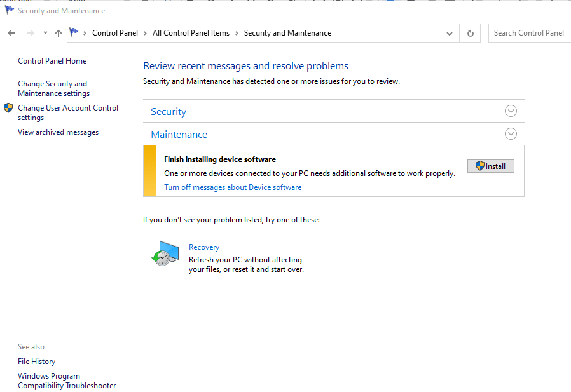Image resolution: width=571 pixels, height=392 pixels.
Task: Open Change User Account Control settings
Action: (x=68, y=112)
